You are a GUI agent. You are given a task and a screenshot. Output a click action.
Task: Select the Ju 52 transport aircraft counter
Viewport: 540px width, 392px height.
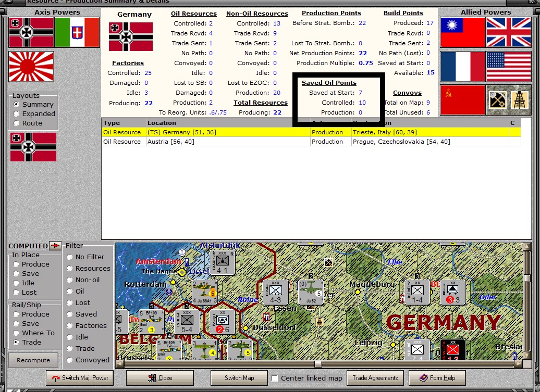(x=311, y=292)
